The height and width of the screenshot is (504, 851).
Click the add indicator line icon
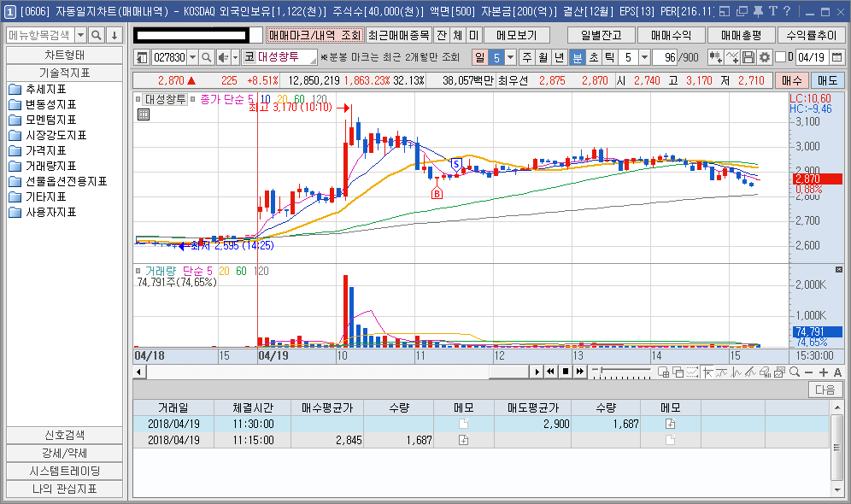(x=732, y=57)
